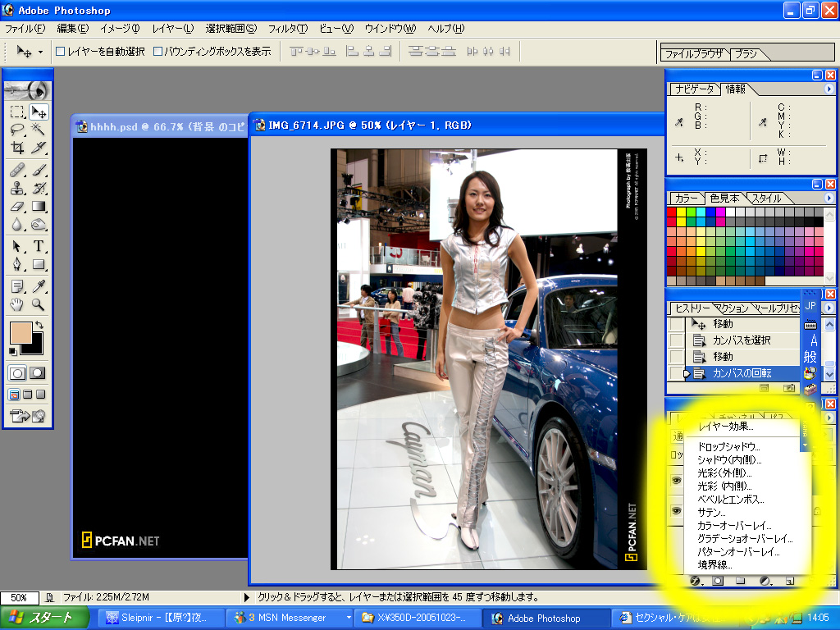The height and width of the screenshot is (630, 840).
Task: Swap foreground and background colors icon
Action: click(39, 326)
